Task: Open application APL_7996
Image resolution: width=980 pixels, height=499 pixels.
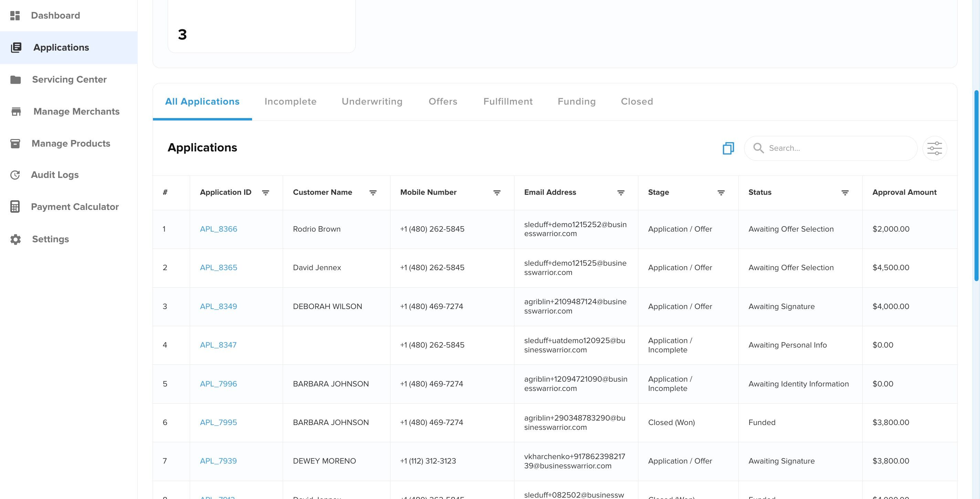Action: point(218,384)
